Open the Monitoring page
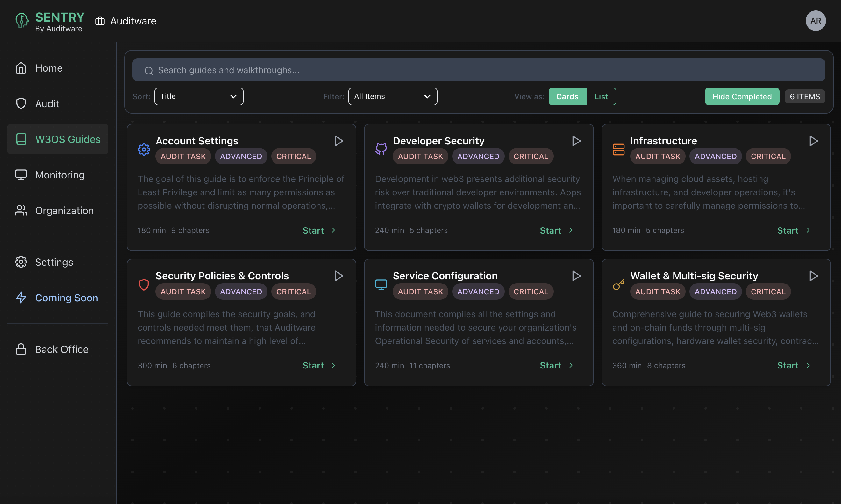The height and width of the screenshot is (504, 841). click(x=57, y=175)
